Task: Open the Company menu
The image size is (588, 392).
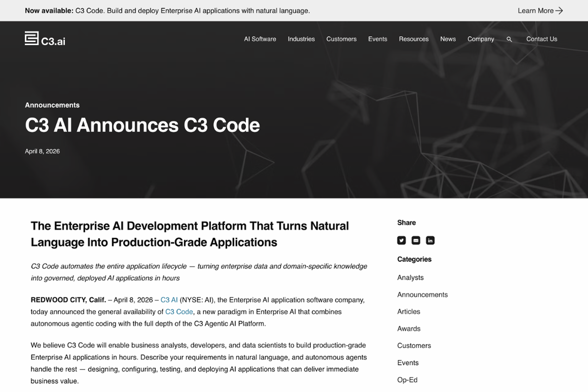Action: (x=481, y=39)
